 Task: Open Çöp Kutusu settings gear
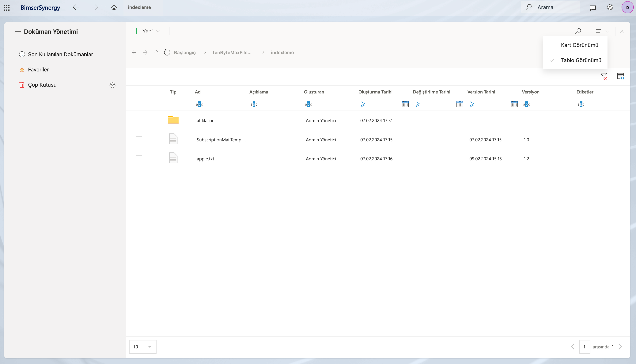[112, 85]
